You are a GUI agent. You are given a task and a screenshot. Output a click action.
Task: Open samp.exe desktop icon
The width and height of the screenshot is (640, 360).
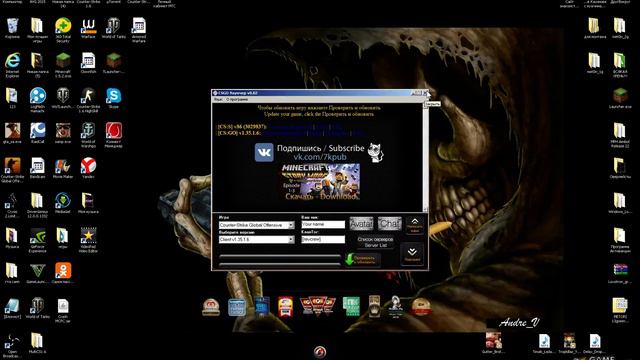63,133
